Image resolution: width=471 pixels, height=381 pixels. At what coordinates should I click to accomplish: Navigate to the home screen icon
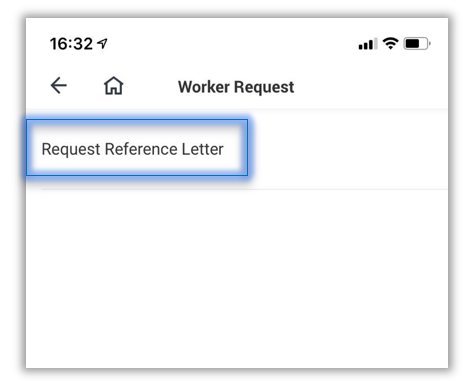[x=114, y=86]
